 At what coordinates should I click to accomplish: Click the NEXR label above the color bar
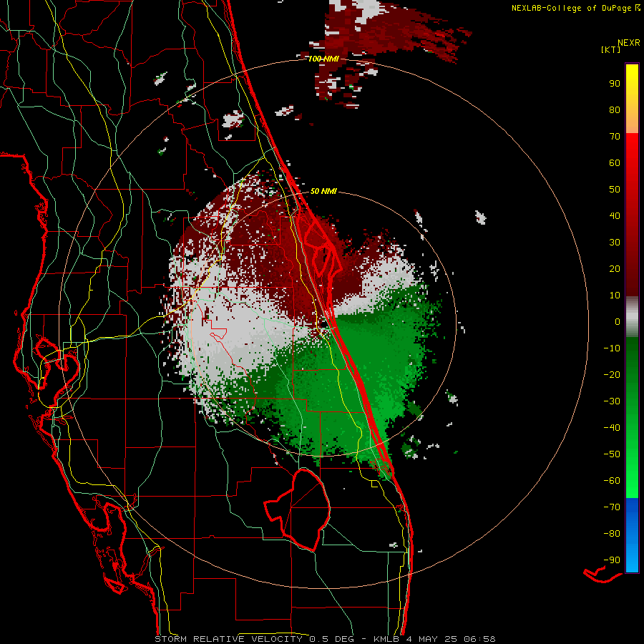click(629, 43)
